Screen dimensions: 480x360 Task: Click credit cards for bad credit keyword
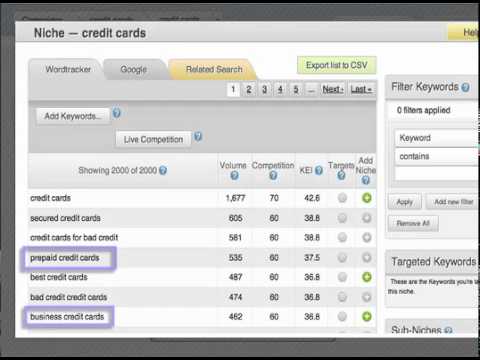(x=74, y=238)
